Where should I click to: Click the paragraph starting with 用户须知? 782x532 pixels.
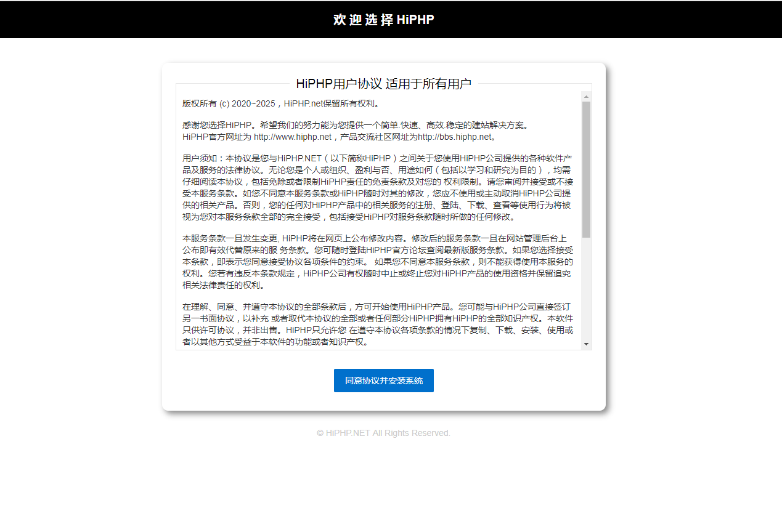pos(378,188)
